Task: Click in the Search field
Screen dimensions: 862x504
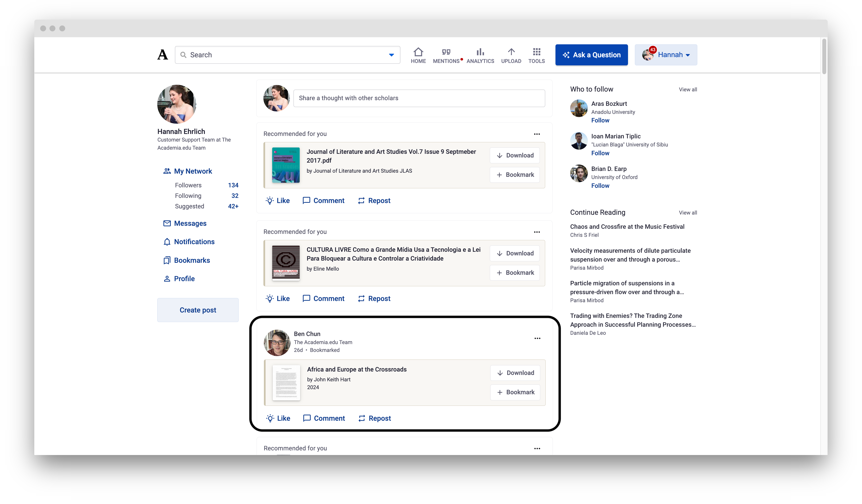Action: [287, 55]
